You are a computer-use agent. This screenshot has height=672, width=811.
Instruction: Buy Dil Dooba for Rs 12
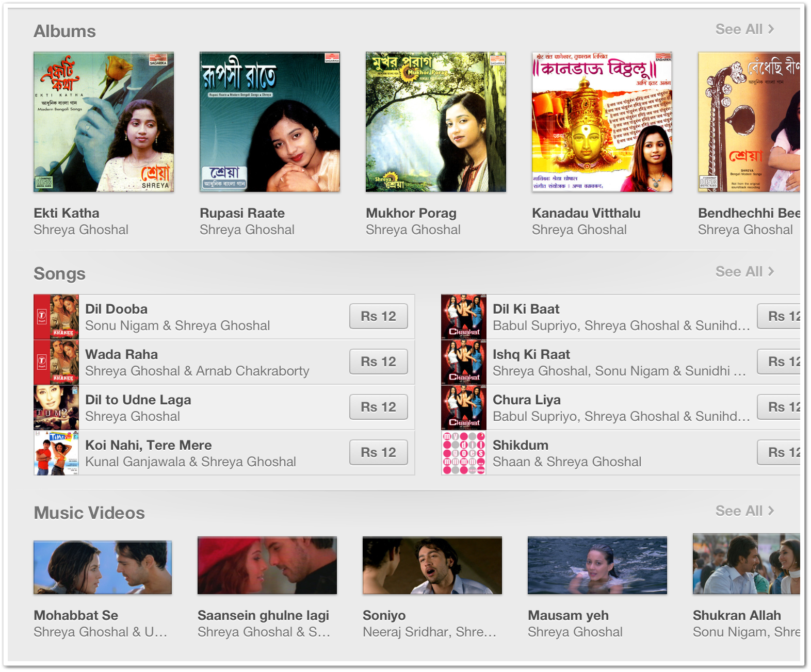379,316
